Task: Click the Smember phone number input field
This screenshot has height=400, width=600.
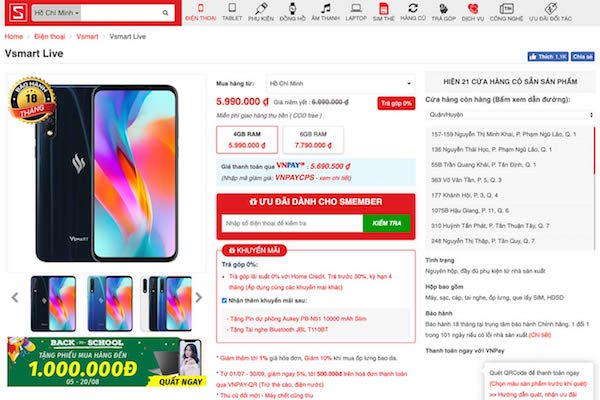Action: (292, 223)
